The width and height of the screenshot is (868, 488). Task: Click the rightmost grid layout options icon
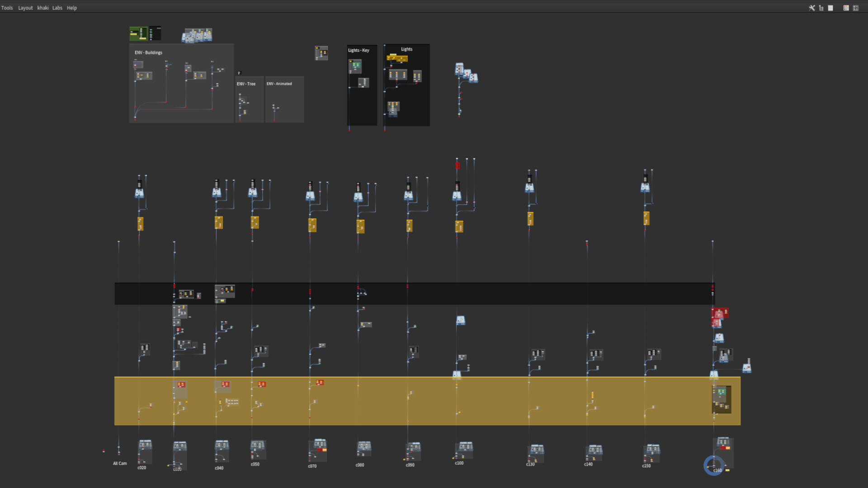click(x=856, y=8)
